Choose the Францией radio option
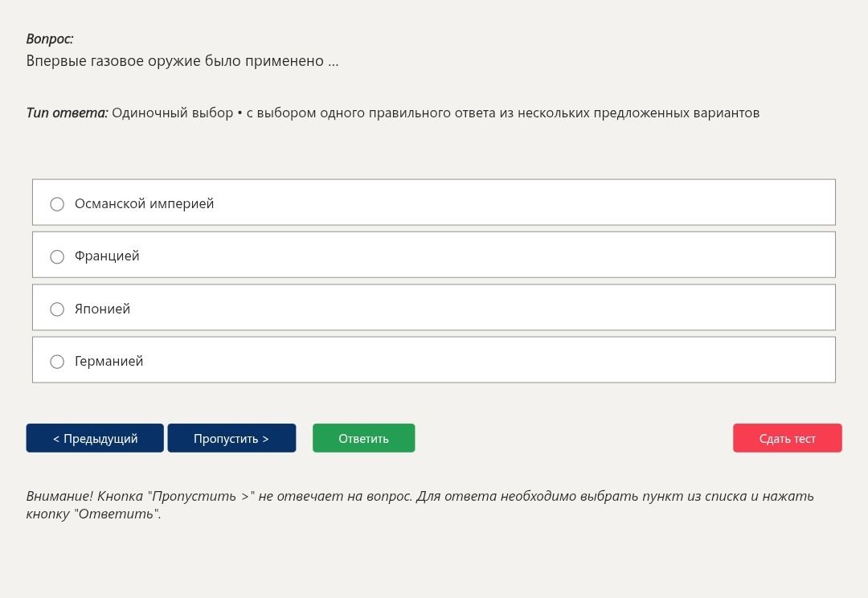Viewport: 868px width, 598px height. click(57, 256)
